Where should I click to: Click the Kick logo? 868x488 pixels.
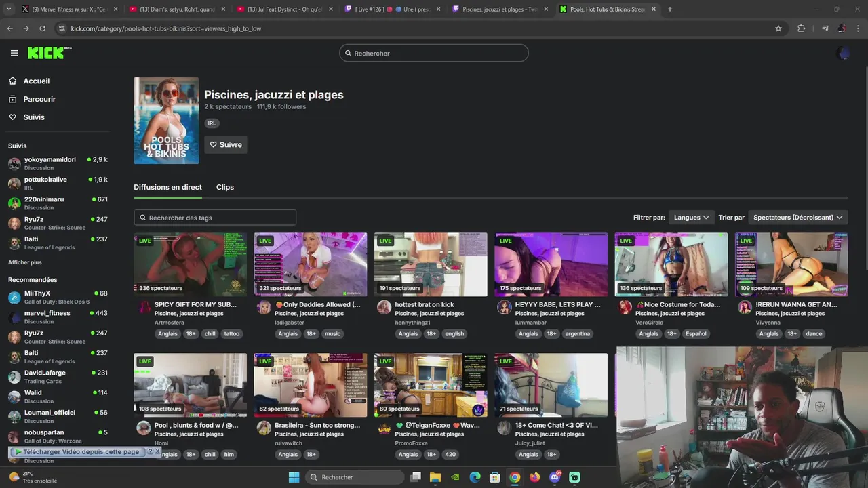[49, 53]
